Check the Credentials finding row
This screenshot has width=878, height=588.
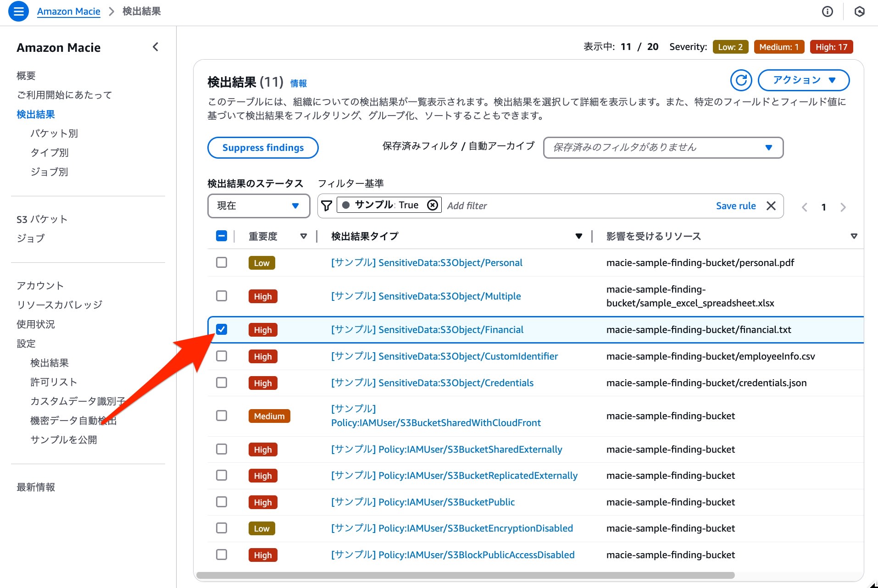[x=222, y=383]
